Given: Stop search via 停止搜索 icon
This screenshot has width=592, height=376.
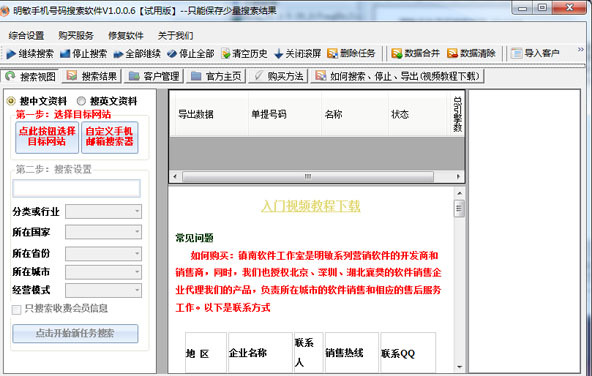Looking at the screenshot, I should point(65,54).
